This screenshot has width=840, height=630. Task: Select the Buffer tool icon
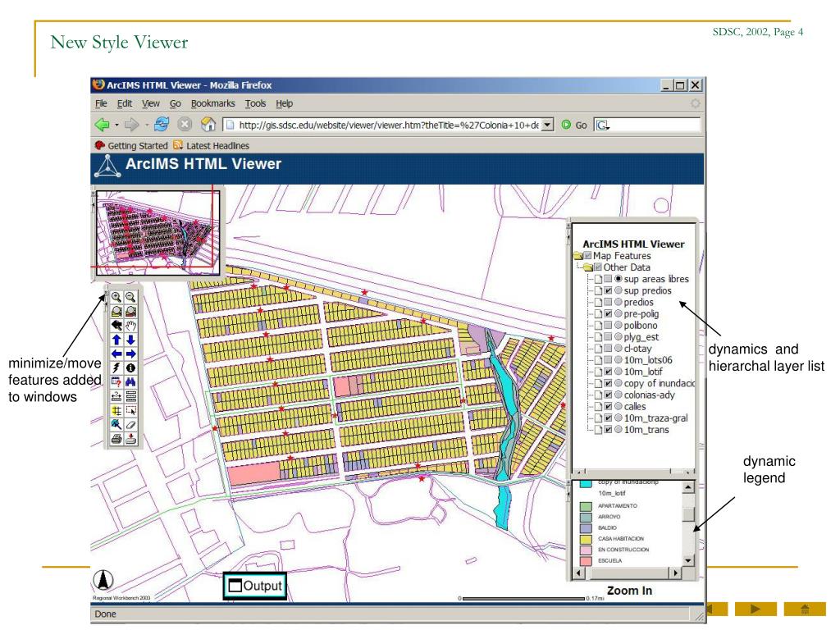tap(116, 410)
